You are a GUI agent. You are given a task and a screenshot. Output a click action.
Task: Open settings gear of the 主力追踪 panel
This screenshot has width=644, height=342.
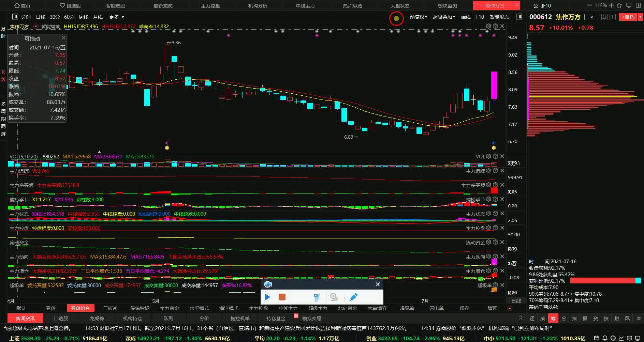pos(488,171)
